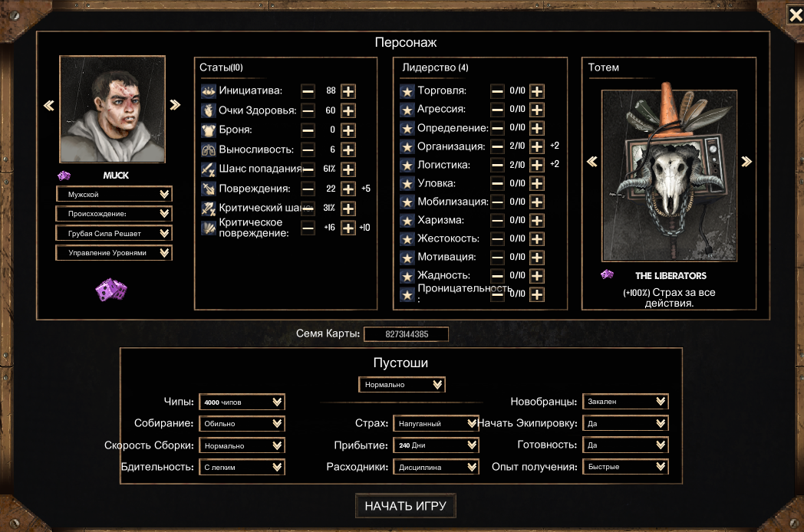
Task: Click the НАЧАТЬ ИГРУ button
Action: coord(406,506)
